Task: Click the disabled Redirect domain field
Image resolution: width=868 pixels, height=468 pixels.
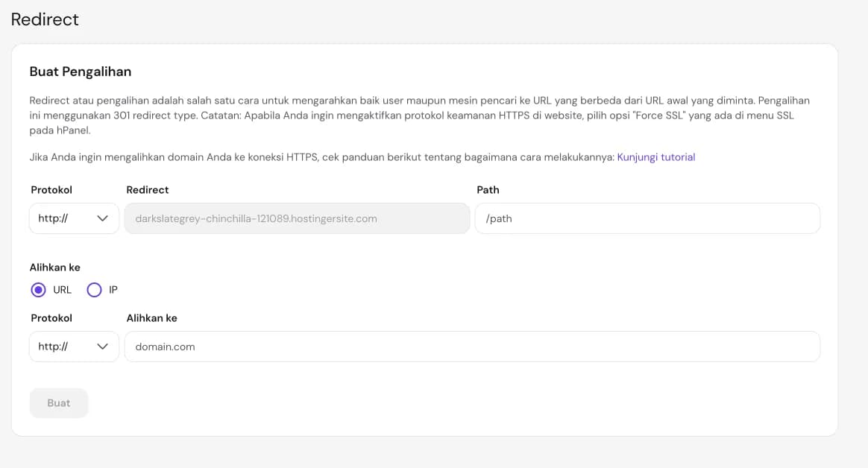Action: 298,218
